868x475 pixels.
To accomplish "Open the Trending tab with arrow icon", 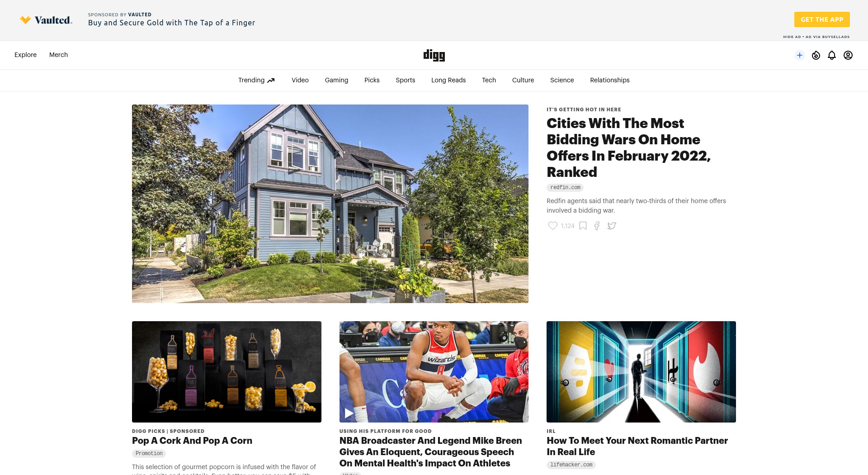I will [256, 80].
